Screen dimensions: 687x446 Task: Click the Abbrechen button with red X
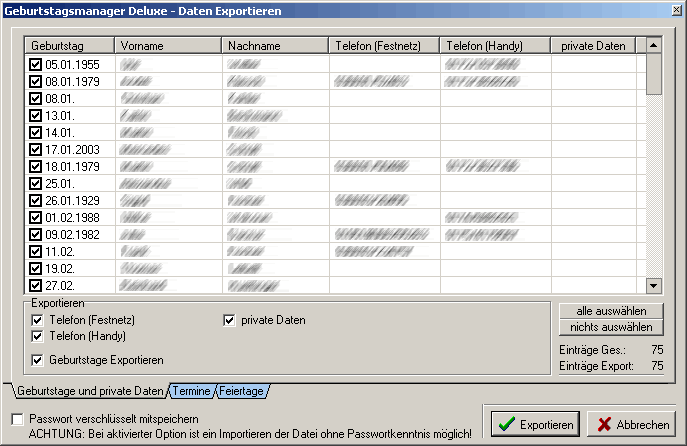coord(629,424)
